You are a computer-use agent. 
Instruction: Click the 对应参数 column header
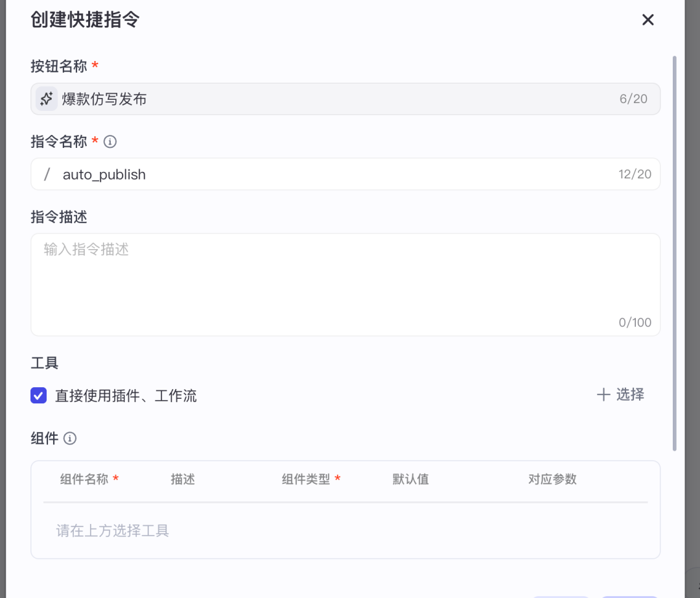[x=552, y=479]
